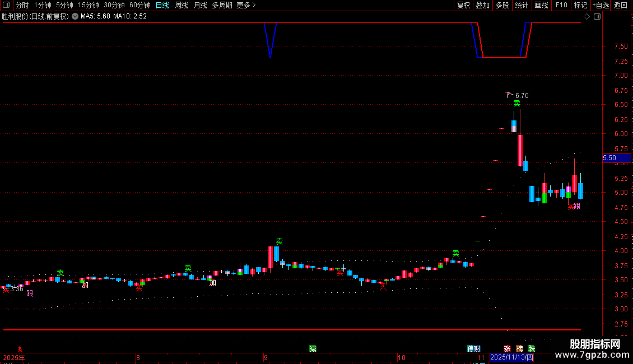Add stock via +自选 button
Screen dimensions: 633x364
[x=601, y=5]
